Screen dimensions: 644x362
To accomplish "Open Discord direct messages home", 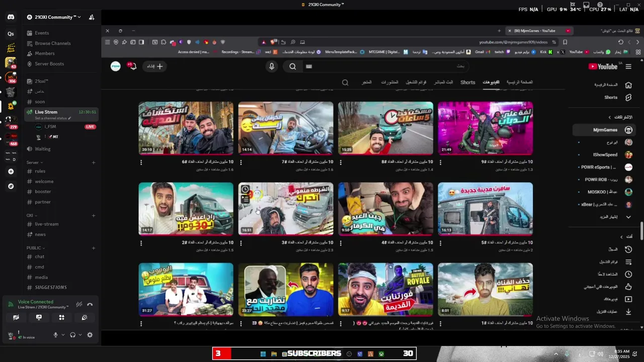I will tap(11, 17).
